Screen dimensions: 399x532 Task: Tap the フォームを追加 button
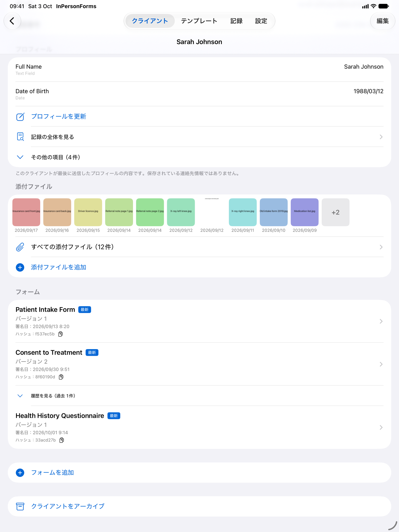pyautogui.click(x=199, y=472)
